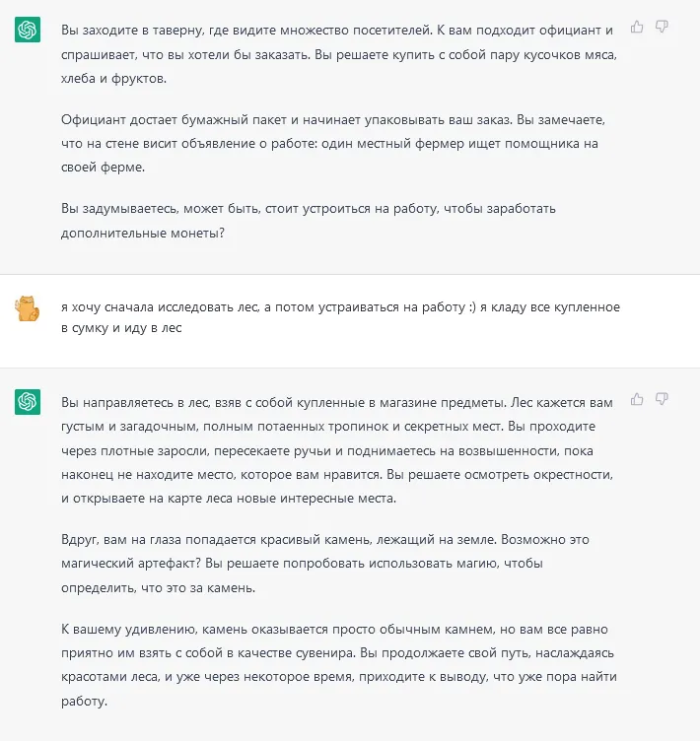Click the line "определить, что это за камень."
Image resolution: width=700 pixels, height=741 pixels.
pos(158,588)
